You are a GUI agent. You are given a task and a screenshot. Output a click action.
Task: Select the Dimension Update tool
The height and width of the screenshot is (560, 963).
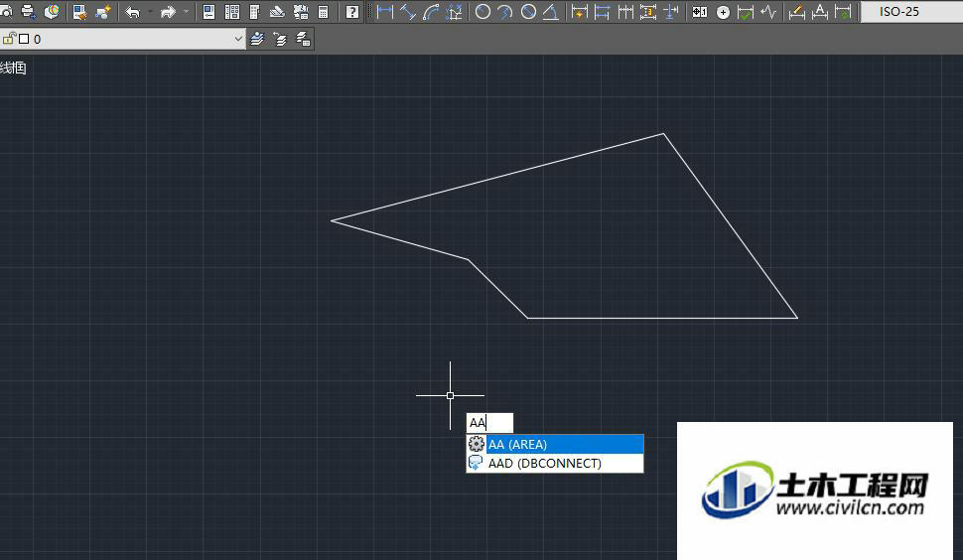[x=843, y=11]
